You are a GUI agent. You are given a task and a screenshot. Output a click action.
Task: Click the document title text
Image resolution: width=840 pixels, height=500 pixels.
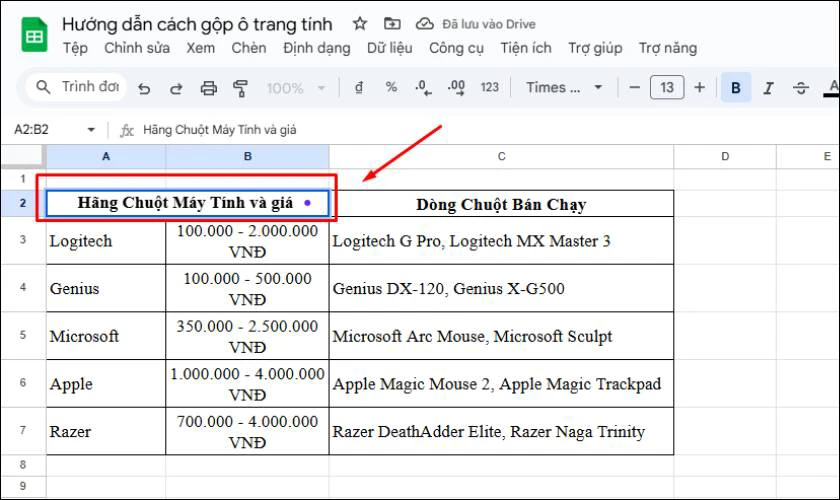pyautogui.click(x=197, y=24)
